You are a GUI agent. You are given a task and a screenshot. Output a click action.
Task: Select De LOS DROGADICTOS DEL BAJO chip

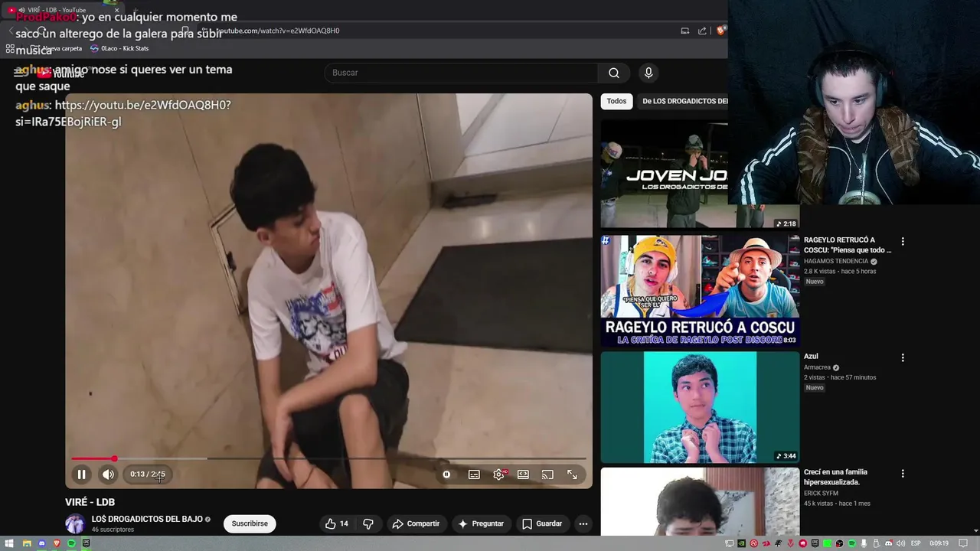[684, 101]
